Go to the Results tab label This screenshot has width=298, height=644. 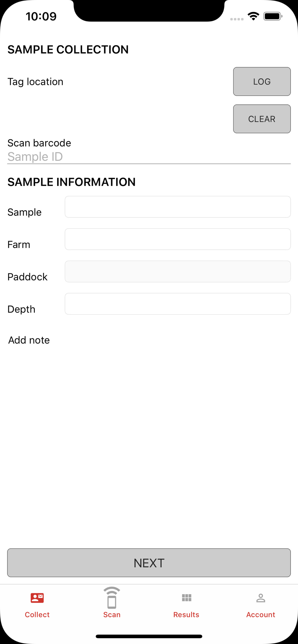[x=186, y=615]
